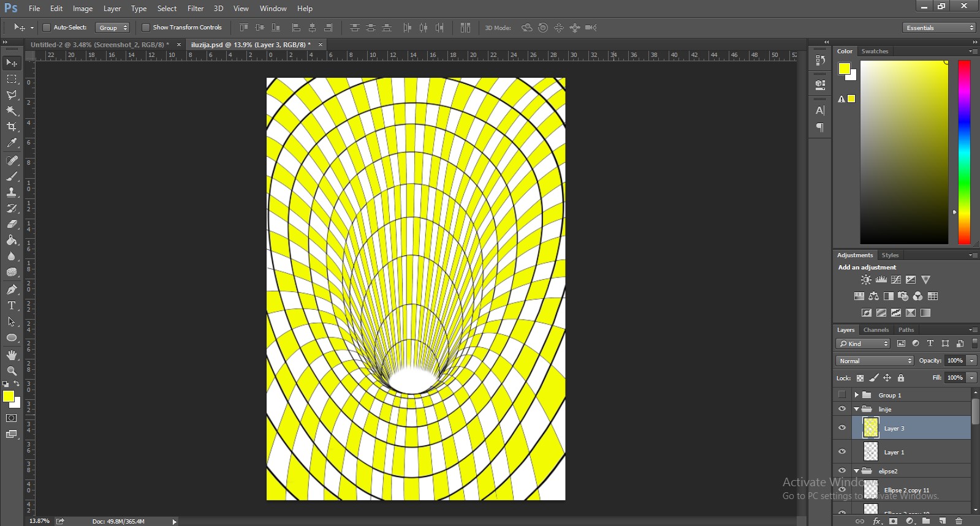
Task: Open the Essentials workspace dropdown
Action: [939, 28]
